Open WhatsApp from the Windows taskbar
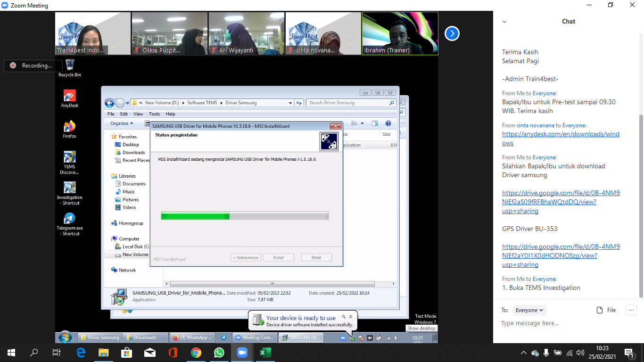Image resolution: width=644 pixels, height=362 pixels. (219, 353)
